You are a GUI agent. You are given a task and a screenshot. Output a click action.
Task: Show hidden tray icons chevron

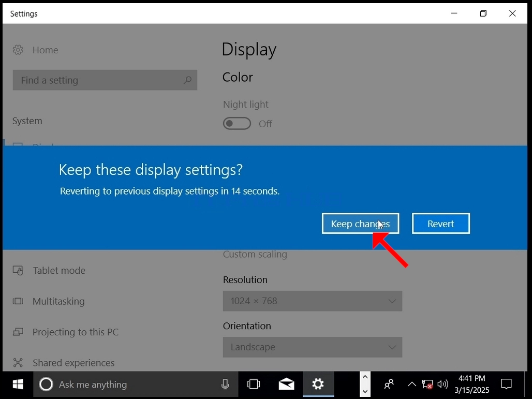coord(411,385)
